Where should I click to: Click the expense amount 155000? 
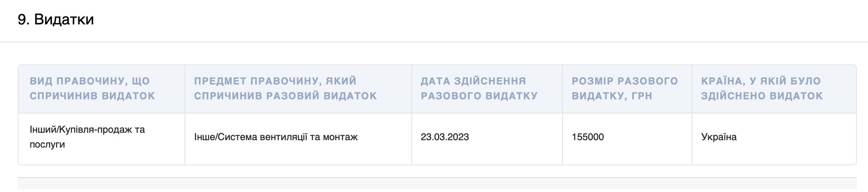coord(587,137)
